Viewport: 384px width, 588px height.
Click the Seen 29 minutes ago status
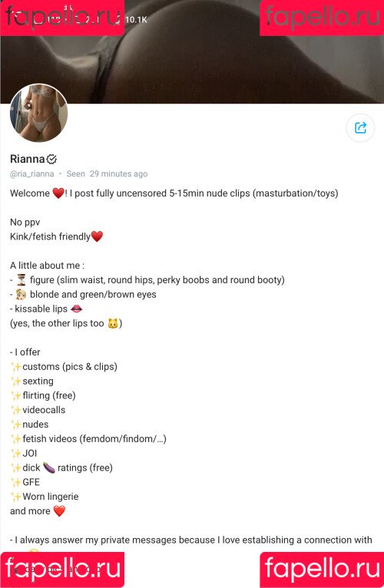click(107, 174)
